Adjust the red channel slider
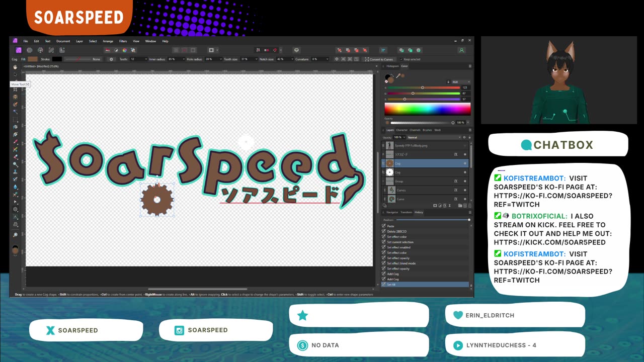Viewport: 644px width, 362px height. tap(424, 87)
